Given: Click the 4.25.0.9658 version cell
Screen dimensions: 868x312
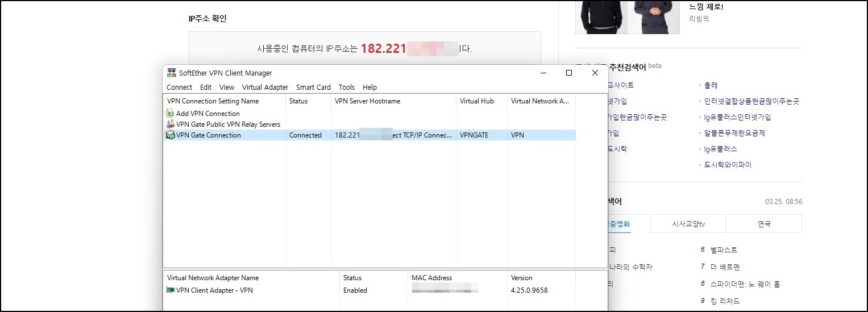Looking at the screenshot, I should 529,290.
